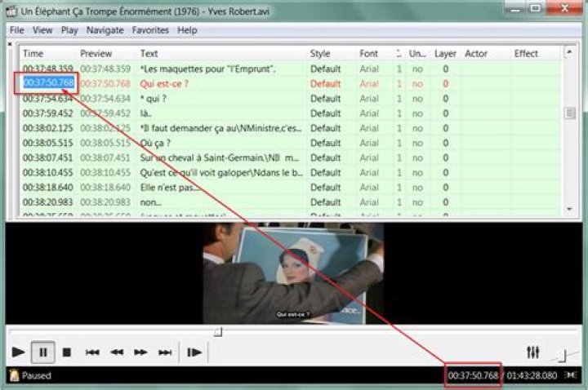Click the application icon in title bar

11,11
